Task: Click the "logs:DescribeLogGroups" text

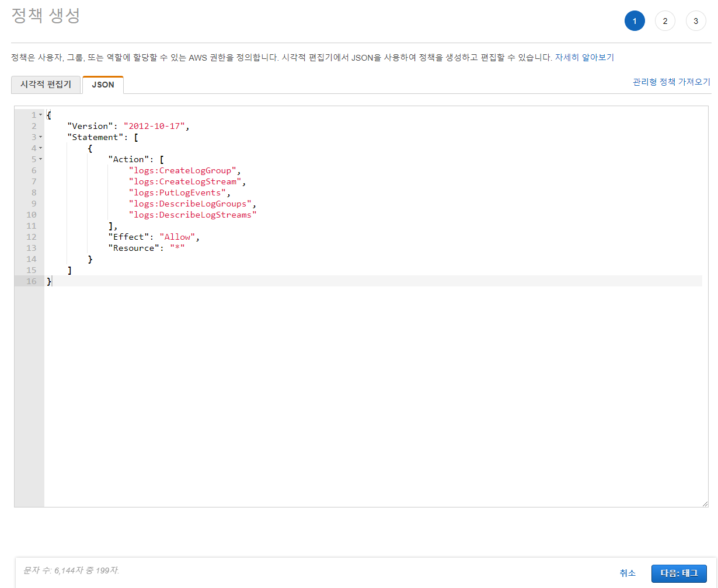Action: click(190, 204)
